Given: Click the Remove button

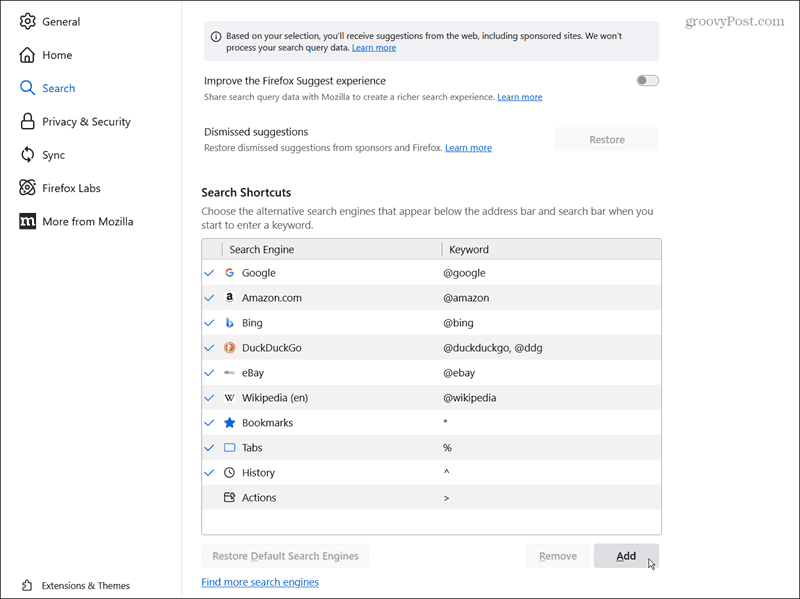Looking at the screenshot, I should [558, 556].
